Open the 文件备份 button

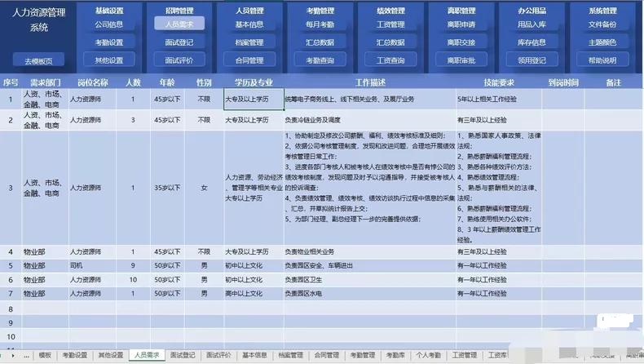coord(602,24)
